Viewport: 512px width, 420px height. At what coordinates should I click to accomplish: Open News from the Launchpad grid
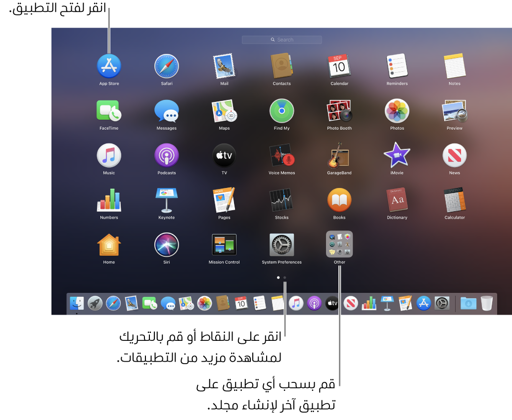click(455, 155)
